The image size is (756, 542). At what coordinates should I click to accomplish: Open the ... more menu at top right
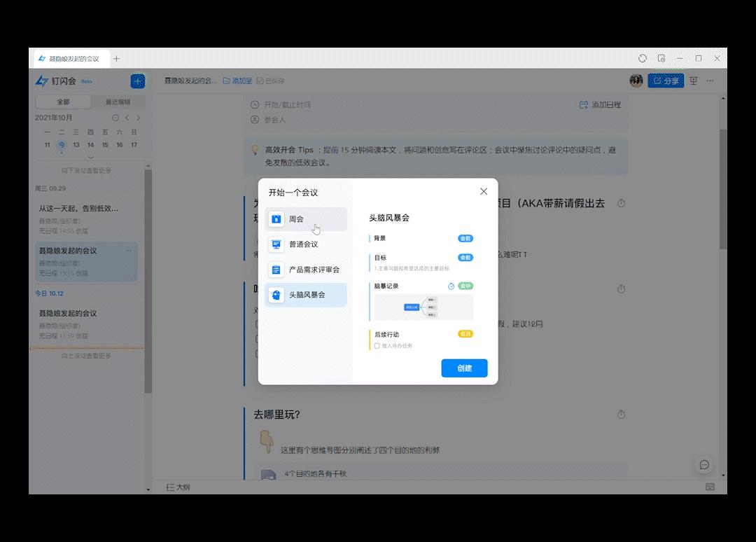[710, 81]
